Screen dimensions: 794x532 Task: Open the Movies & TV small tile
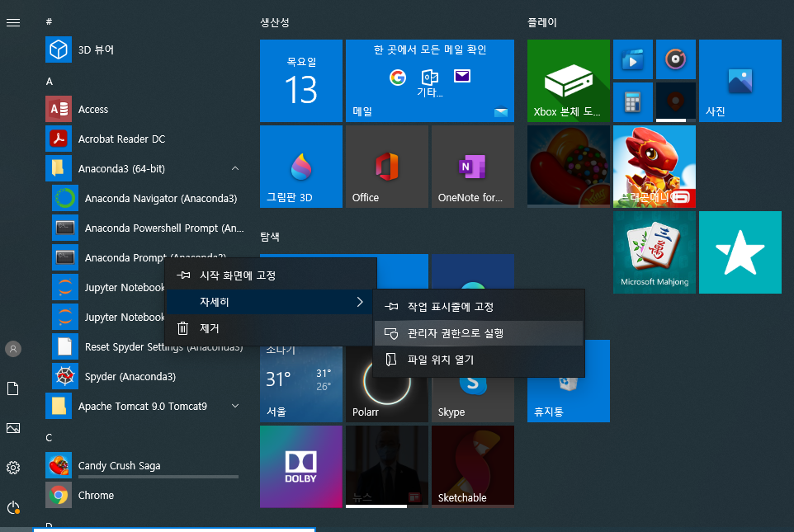coord(632,59)
